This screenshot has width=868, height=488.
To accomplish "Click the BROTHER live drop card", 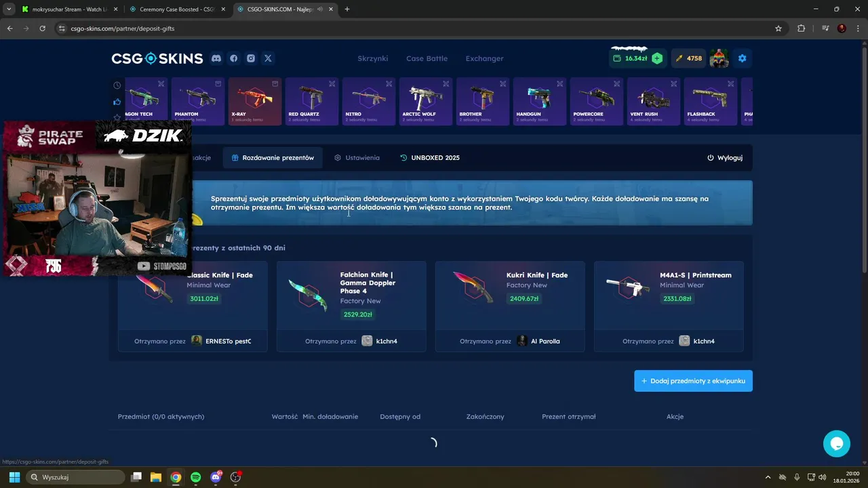I will tap(483, 102).
